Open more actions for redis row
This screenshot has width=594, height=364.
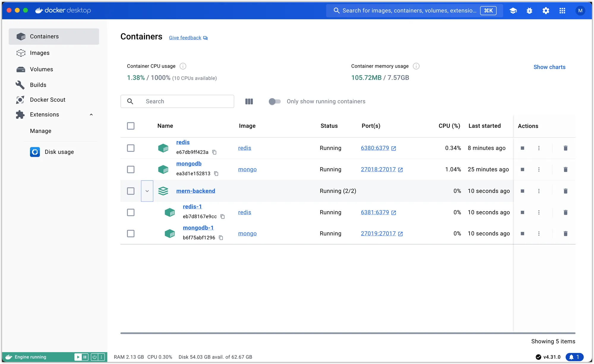(x=539, y=148)
